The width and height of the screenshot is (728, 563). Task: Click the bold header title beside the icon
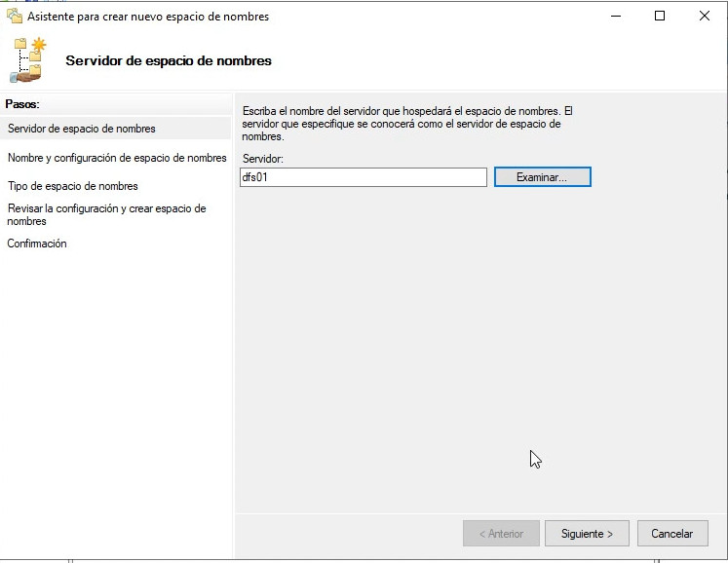(x=168, y=61)
